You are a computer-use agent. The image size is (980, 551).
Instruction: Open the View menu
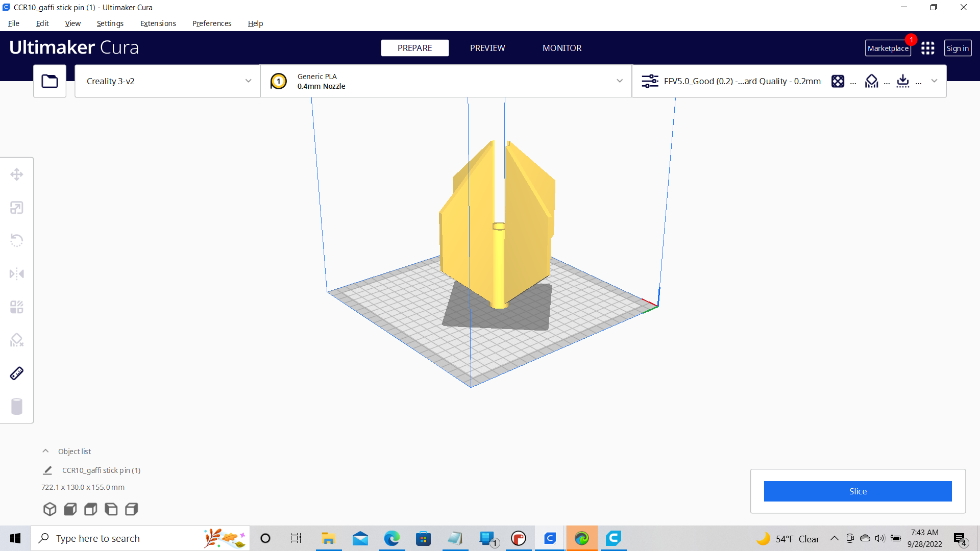[72, 23]
